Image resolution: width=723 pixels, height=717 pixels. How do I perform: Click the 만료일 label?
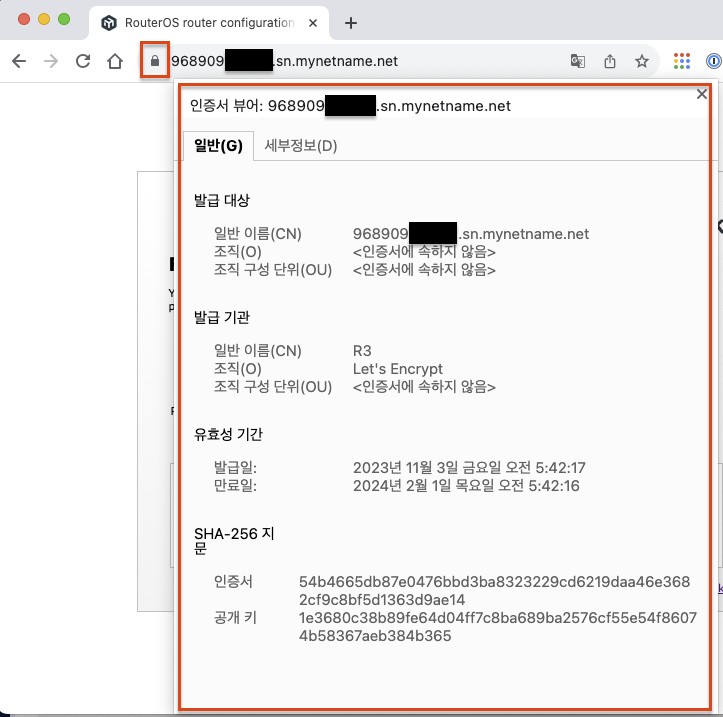click(235, 486)
